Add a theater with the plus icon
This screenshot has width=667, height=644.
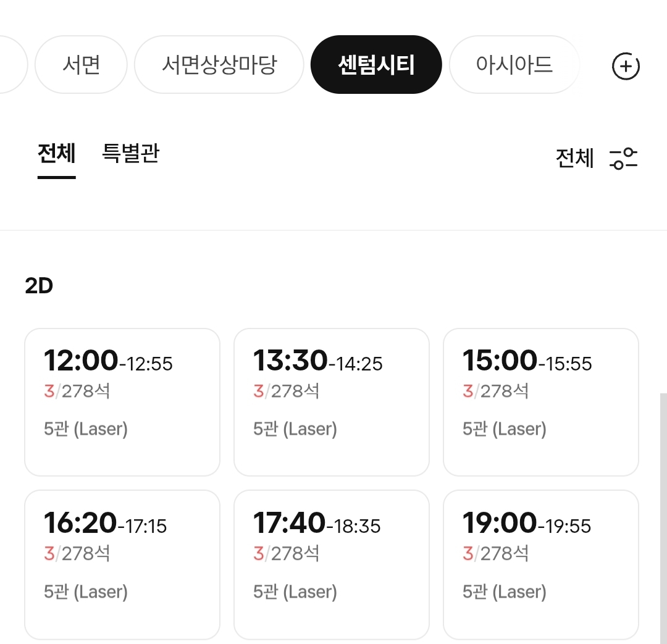[625, 66]
